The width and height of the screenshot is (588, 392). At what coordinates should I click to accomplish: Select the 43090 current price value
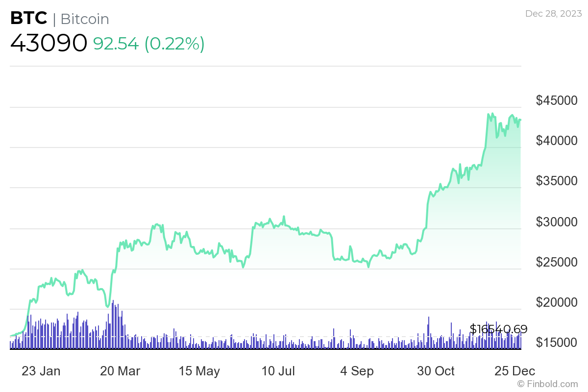(x=49, y=44)
